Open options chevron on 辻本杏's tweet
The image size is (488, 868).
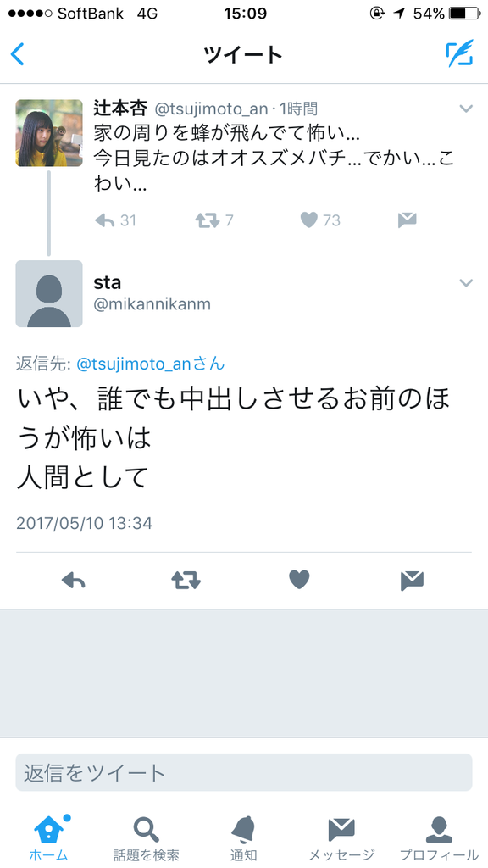coord(467,108)
